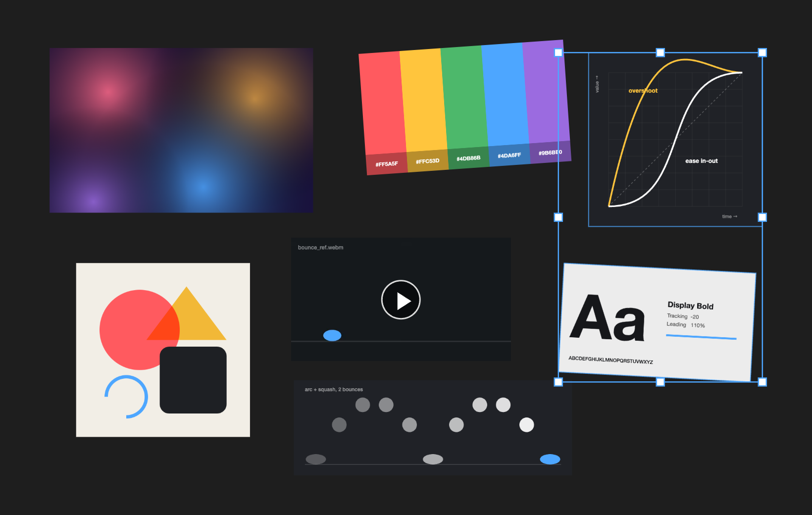
Task: Click the blue underline on the typography card
Action: point(701,337)
